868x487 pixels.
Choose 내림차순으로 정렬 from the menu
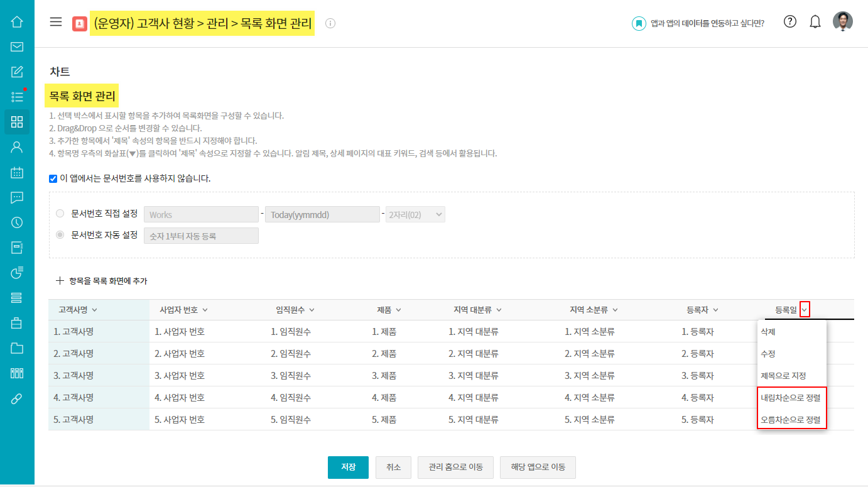click(x=791, y=397)
